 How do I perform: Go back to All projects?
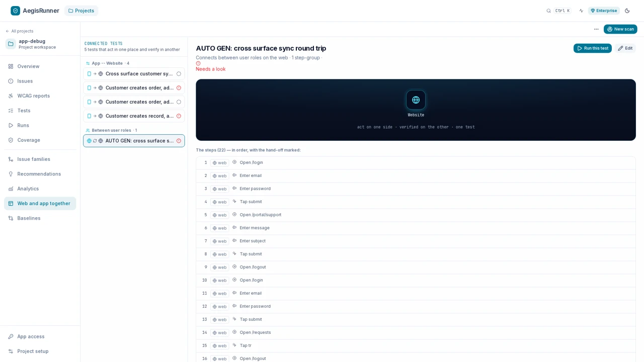20,31
